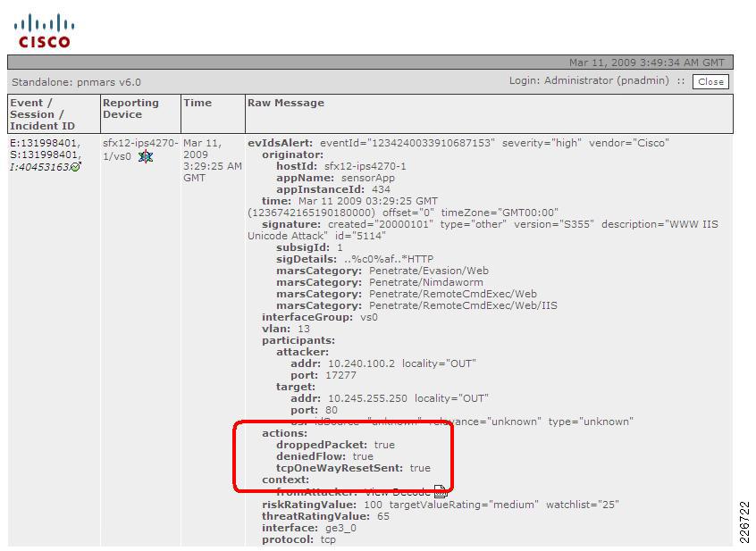Image resolution: width=756 pixels, height=551 pixels.
Task: Click the context label
Action: (285, 480)
